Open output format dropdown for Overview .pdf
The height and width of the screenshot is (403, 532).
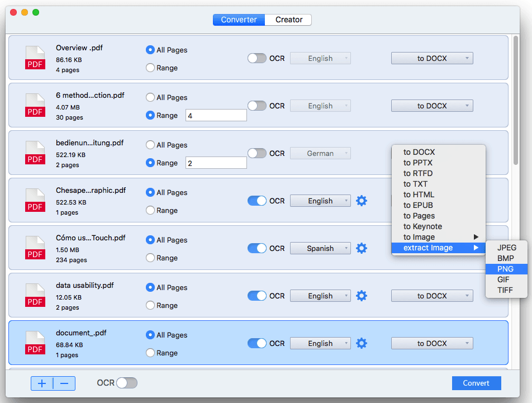432,58
